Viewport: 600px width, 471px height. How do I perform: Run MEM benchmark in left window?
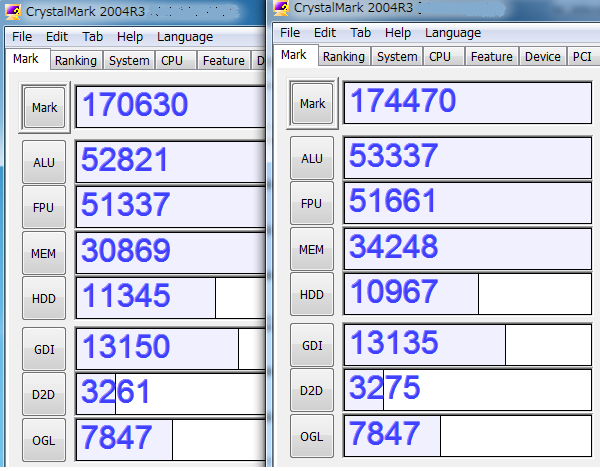44,253
